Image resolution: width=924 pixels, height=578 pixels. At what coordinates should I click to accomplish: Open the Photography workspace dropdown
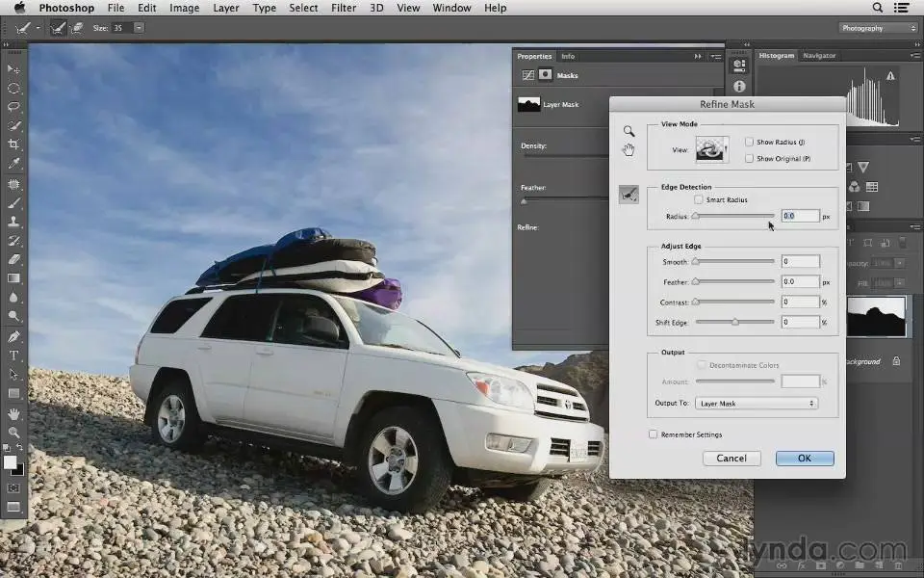[x=879, y=28]
